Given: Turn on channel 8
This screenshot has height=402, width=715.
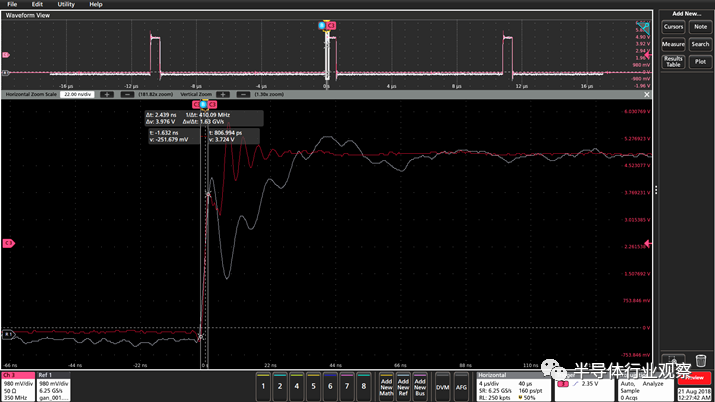Looking at the screenshot, I should pyautogui.click(x=363, y=387).
